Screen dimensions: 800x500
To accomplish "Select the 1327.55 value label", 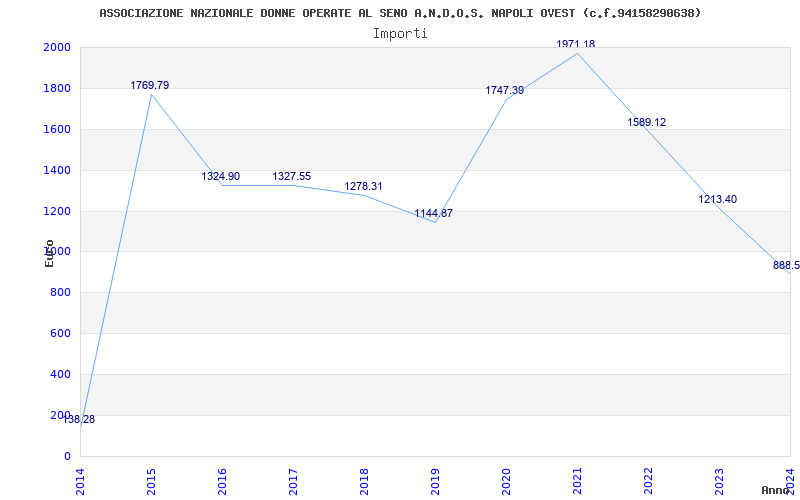I will pyautogui.click(x=291, y=177).
